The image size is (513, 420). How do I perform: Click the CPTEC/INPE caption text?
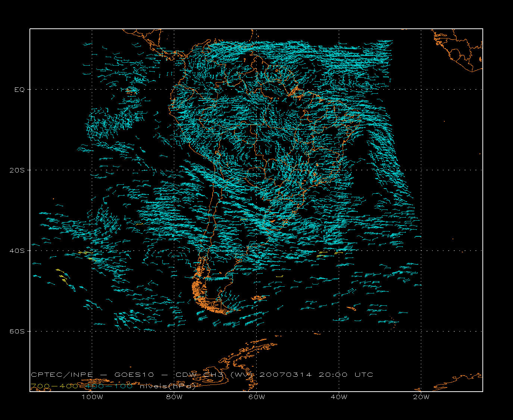(x=62, y=374)
